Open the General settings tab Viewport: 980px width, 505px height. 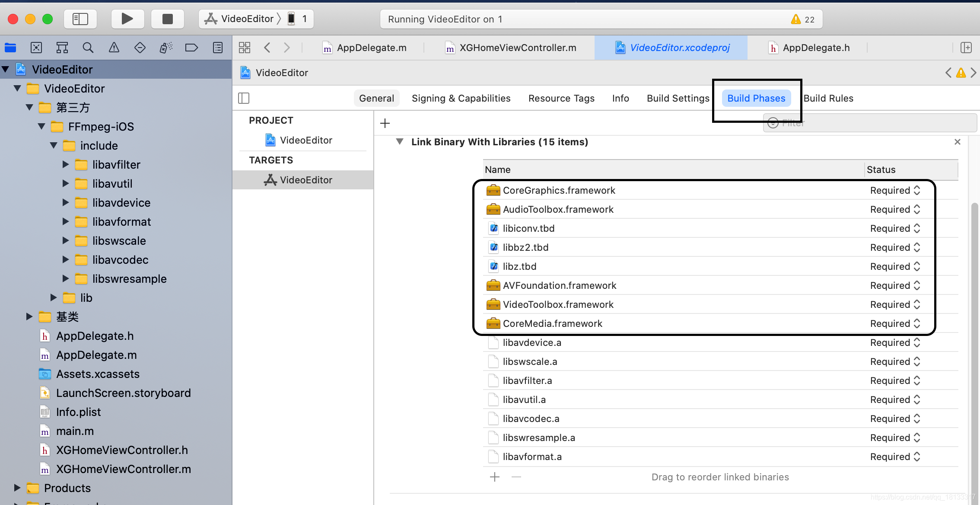pyautogui.click(x=376, y=98)
